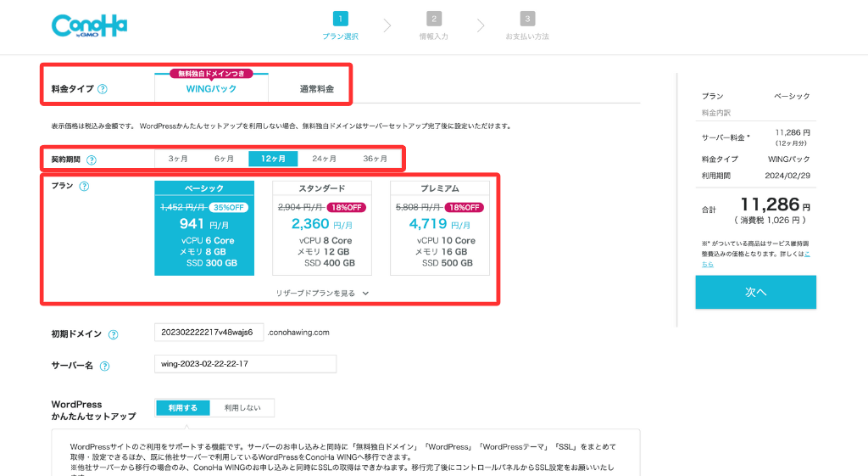Viewport: 868px width, 476px height.
Task: Select the プレミアム plan card
Action: point(440,227)
